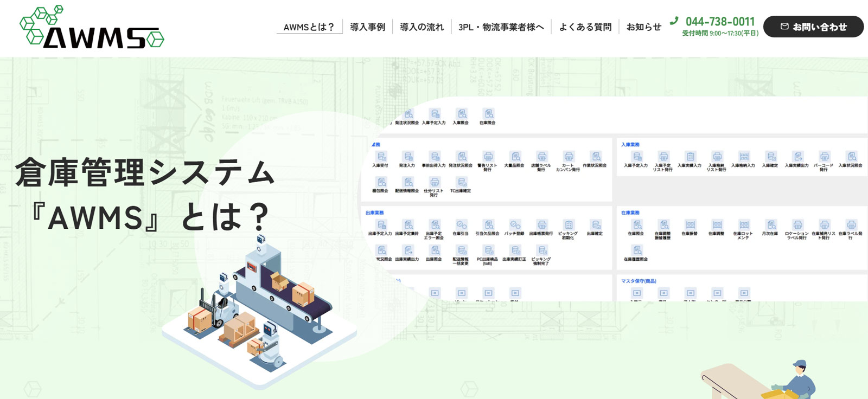Click the 出庫帳票発行 printer icon
This screenshot has width=868, height=399.
[542, 224]
